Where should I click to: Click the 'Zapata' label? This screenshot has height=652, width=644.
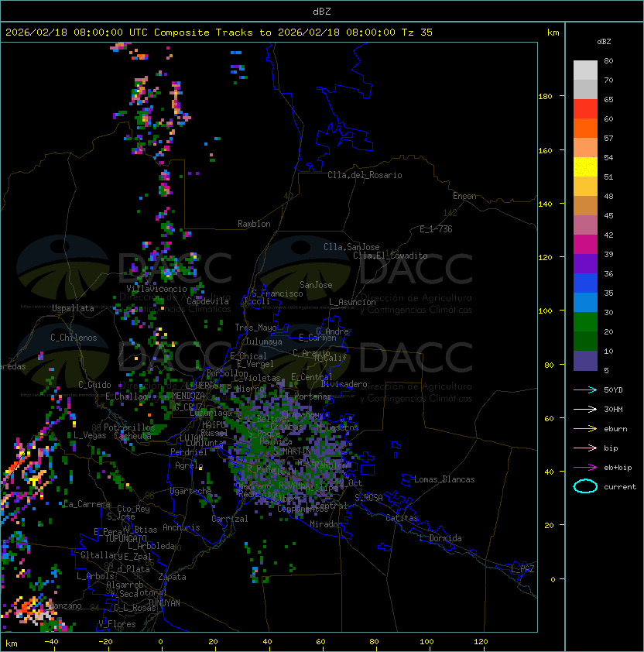tap(172, 577)
